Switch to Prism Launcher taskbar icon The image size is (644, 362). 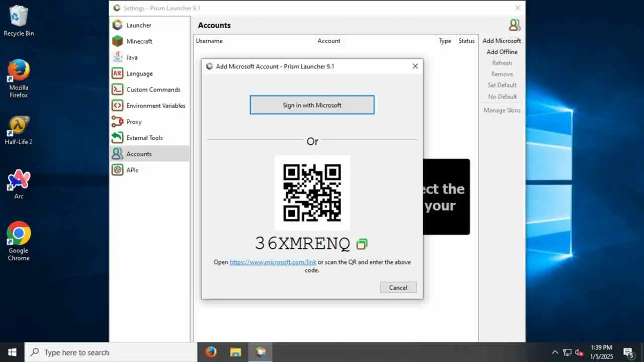click(x=260, y=352)
